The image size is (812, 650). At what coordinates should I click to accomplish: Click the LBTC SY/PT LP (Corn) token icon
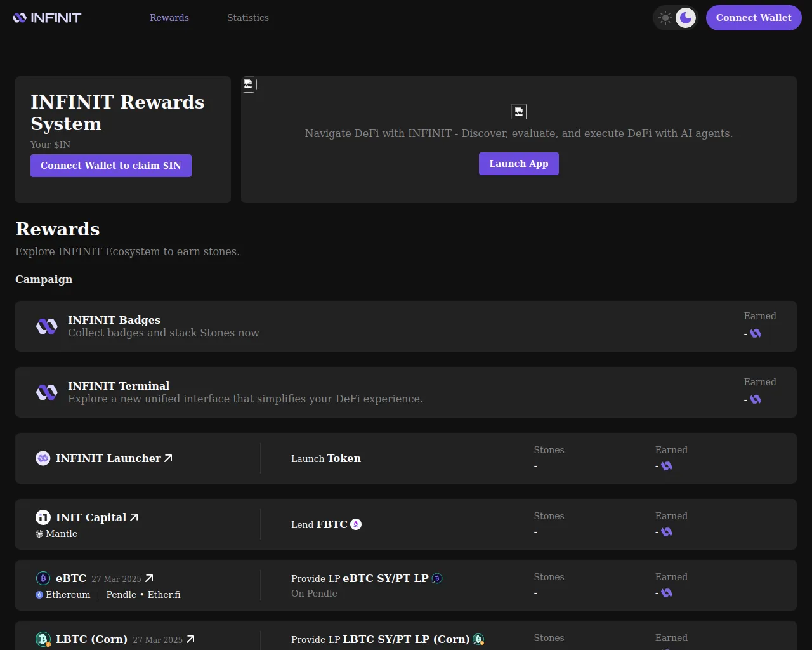tap(478, 639)
